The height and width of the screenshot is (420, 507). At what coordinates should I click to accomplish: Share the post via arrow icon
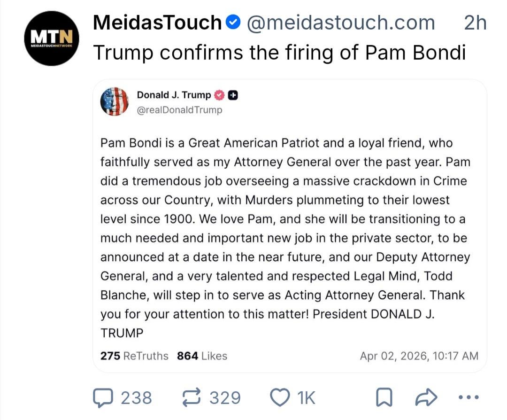[426, 398]
